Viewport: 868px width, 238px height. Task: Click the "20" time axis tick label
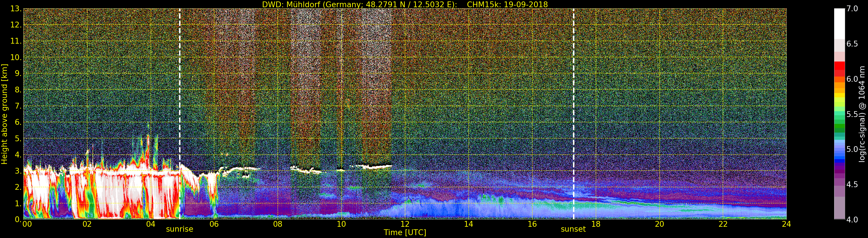659,224
